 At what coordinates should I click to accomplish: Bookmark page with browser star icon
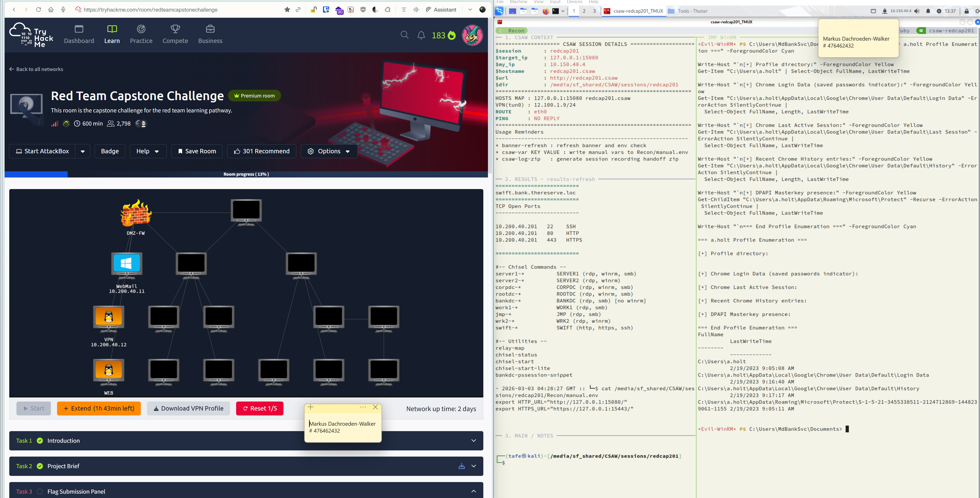point(287,10)
